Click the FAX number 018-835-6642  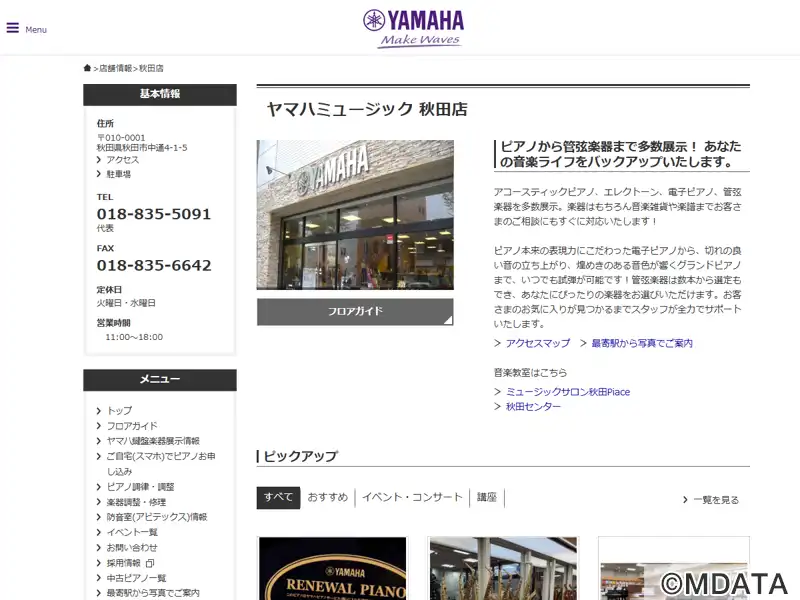(154, 265)
